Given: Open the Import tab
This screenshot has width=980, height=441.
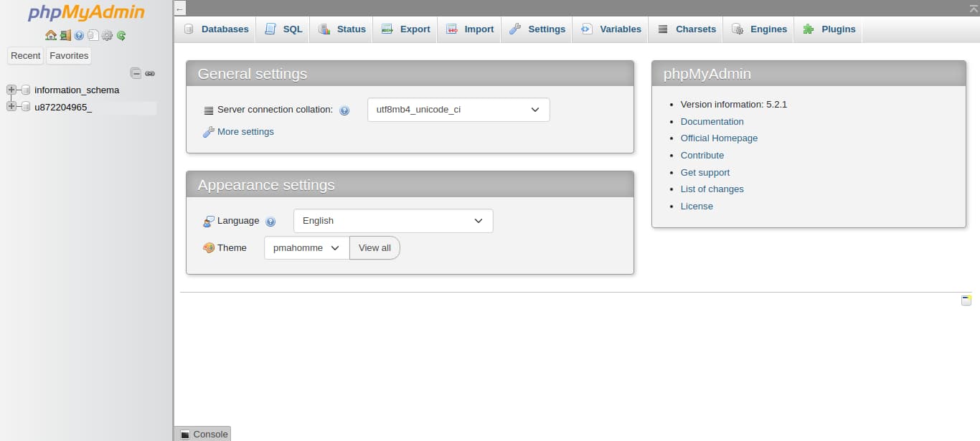Looking at the screenshot, I should [469, 29].
